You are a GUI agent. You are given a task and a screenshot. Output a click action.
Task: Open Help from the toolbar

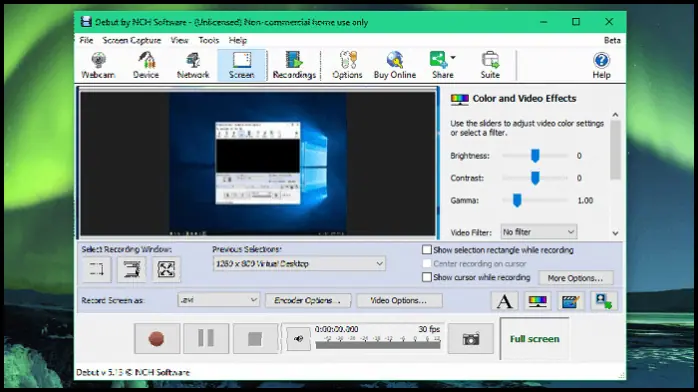pos(601,65)
